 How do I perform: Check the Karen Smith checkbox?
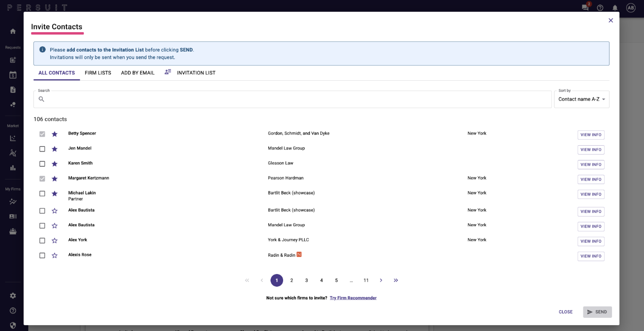(x=42, y=164)
